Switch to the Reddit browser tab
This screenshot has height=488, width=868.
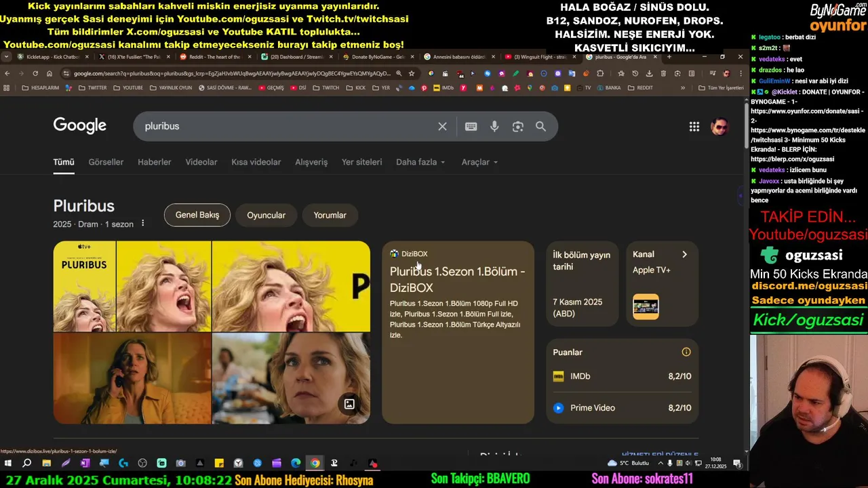[x=214, y=57]
